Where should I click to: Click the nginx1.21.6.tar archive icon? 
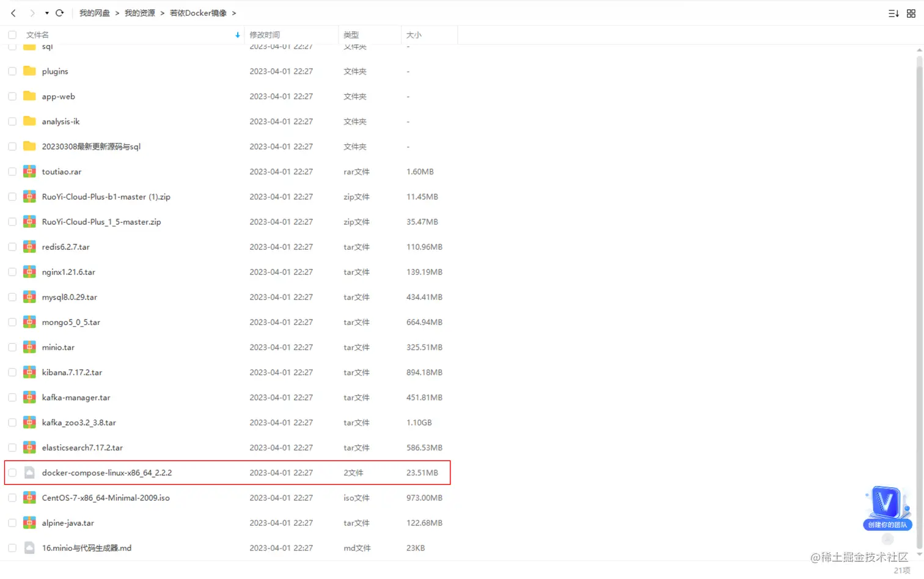[x=29, y=272]
